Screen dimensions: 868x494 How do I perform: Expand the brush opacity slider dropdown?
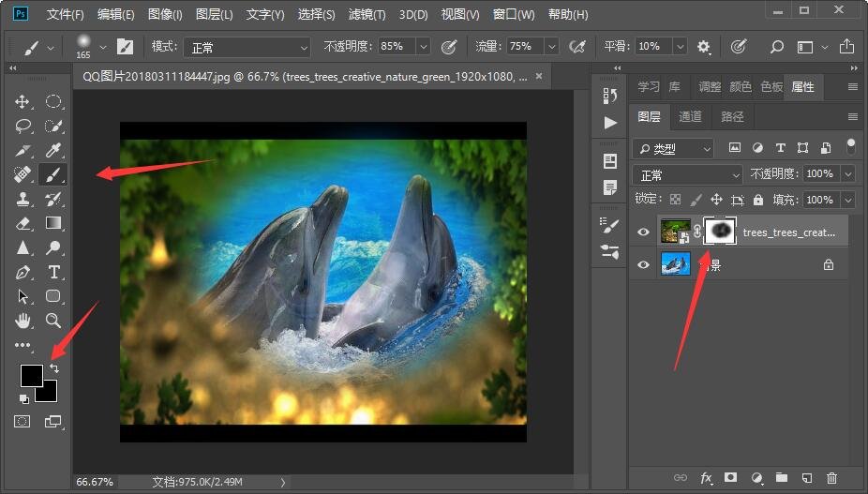[424, 47]
